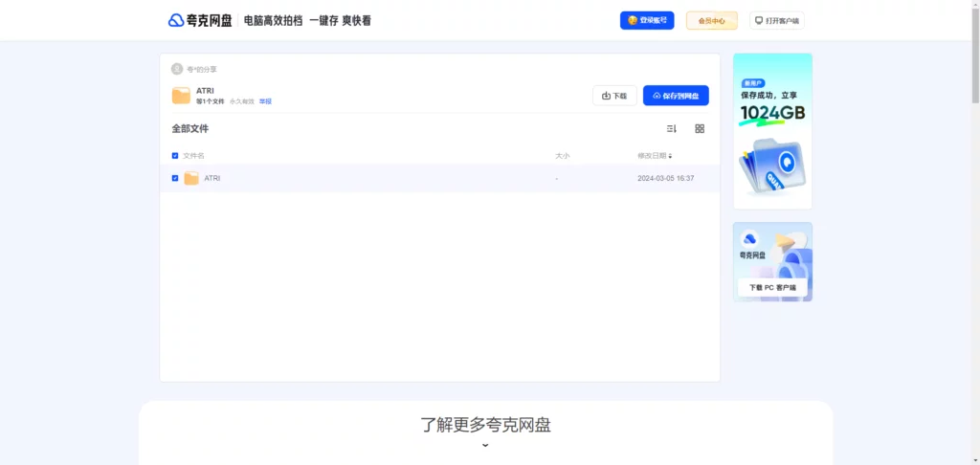Click the ATRI row folder icon
This screenshot has height=465, width=980.
(191, 178)
